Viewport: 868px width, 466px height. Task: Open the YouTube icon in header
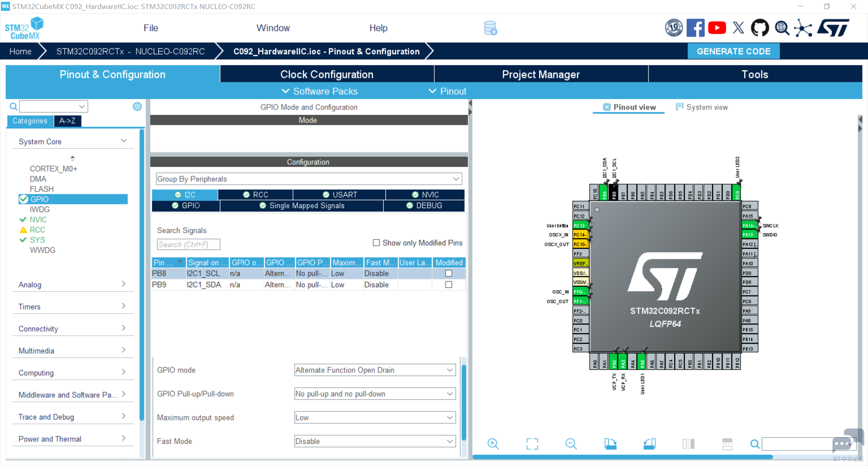717,28
